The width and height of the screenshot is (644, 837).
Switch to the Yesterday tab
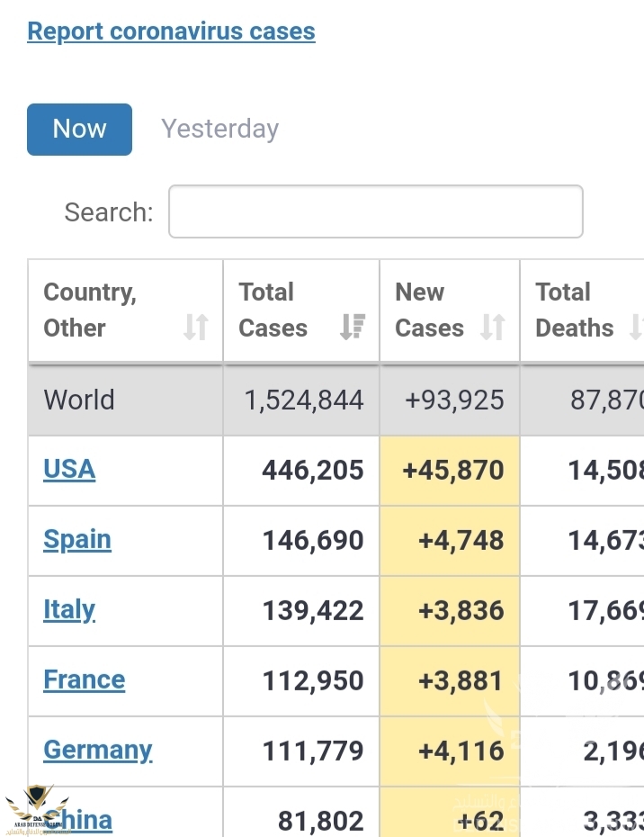[219, 130]
